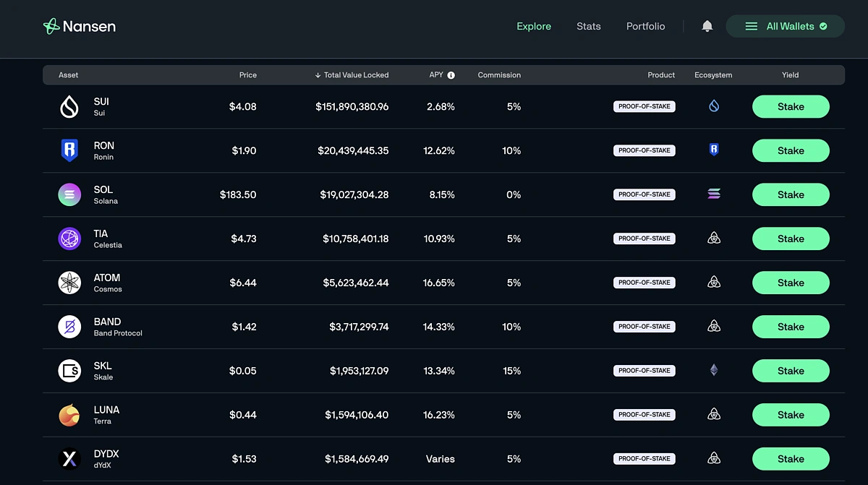Click the SOL Solana asset logo
The width and height of the screenshot is (868, 485).
click(x=69, y=195)
